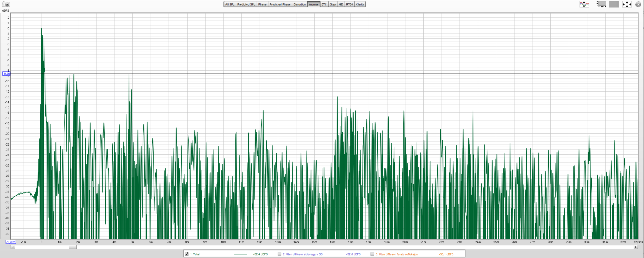
Task: Click the '2: Uten diffusor sidevegg v SS' label
Action: tap(302, 254)
